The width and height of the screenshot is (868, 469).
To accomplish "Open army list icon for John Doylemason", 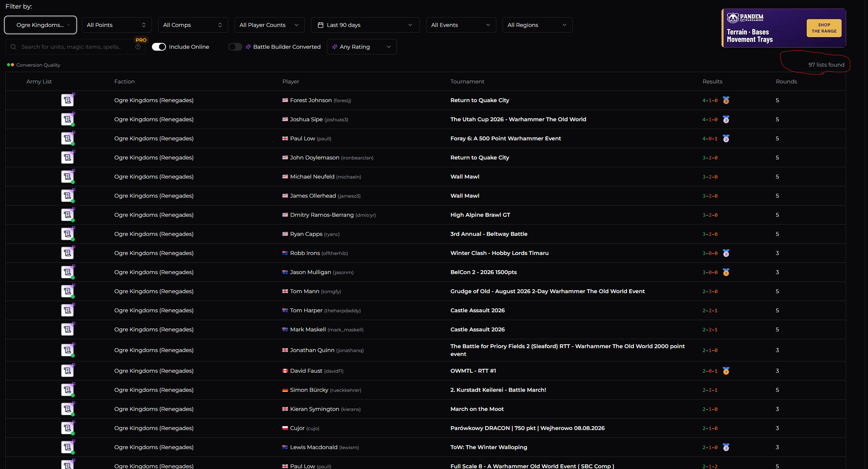I will click(68, 158).
